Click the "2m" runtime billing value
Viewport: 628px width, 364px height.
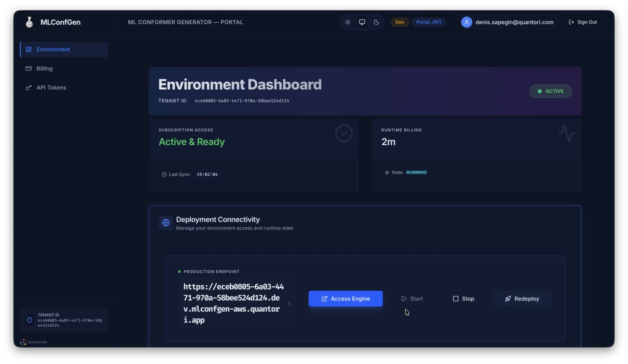click(388, 142)
